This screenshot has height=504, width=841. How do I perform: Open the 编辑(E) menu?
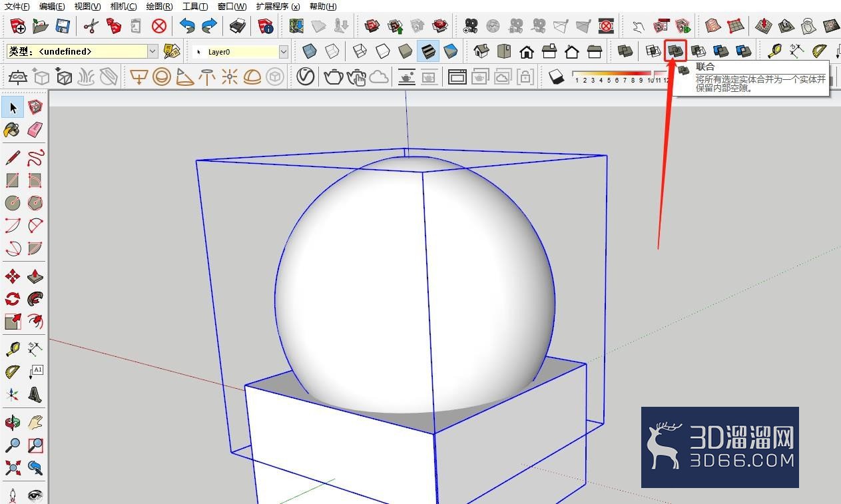(x=52, y=6)
